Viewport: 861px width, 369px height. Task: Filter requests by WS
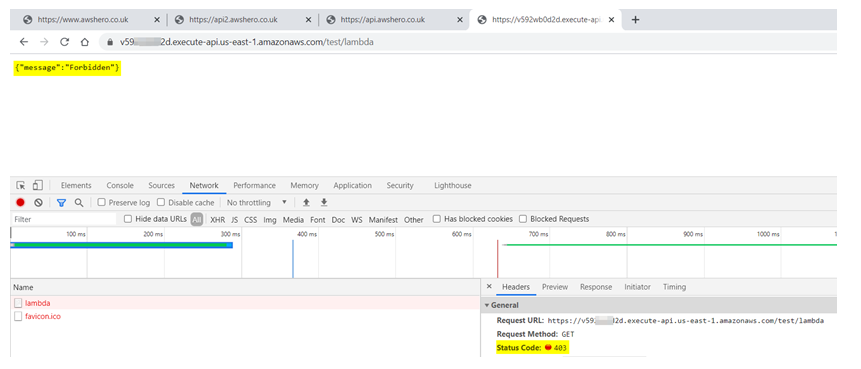tap(357, 220)
